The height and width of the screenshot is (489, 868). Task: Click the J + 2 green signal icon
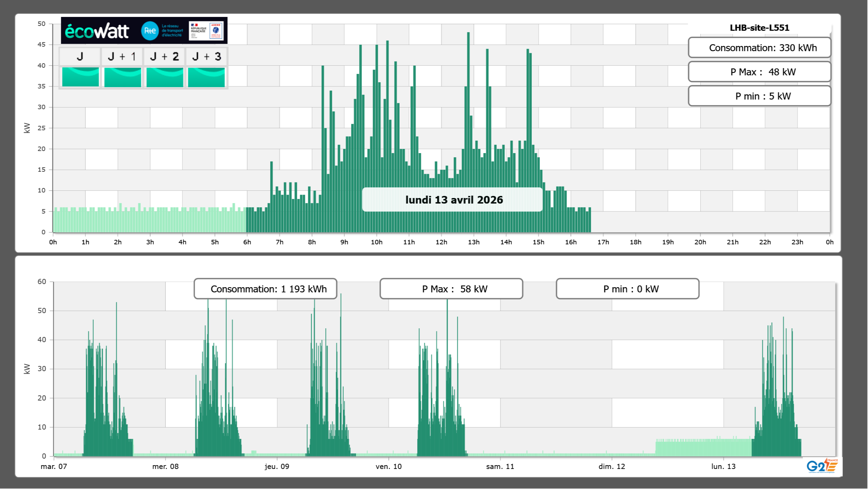click(x=165, y=77)
